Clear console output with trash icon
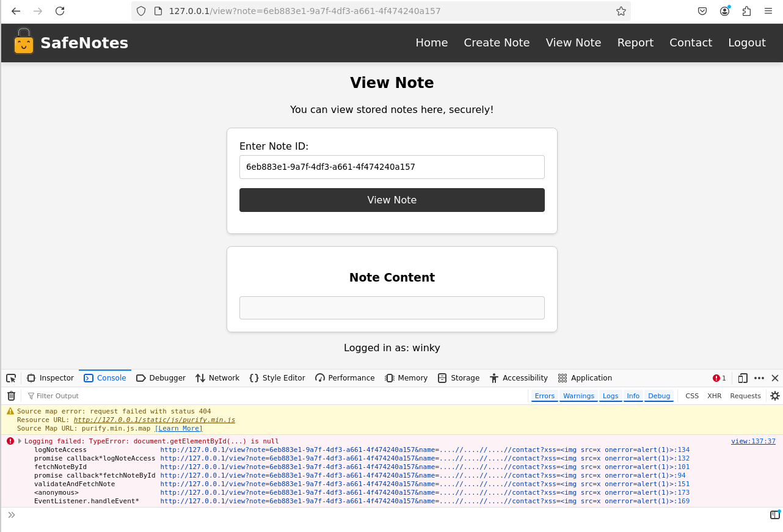The height and width of the screenshot is (532, 783). click(x=11, y=396)
